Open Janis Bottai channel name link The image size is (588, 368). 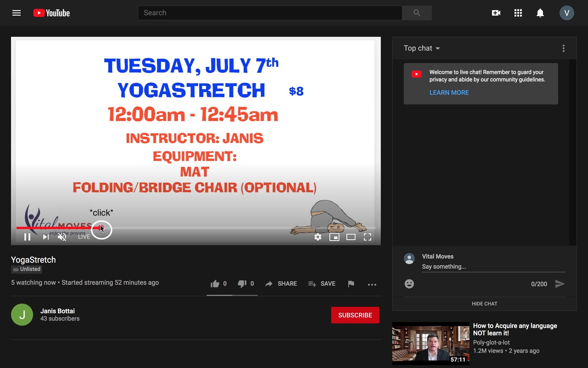58,311
